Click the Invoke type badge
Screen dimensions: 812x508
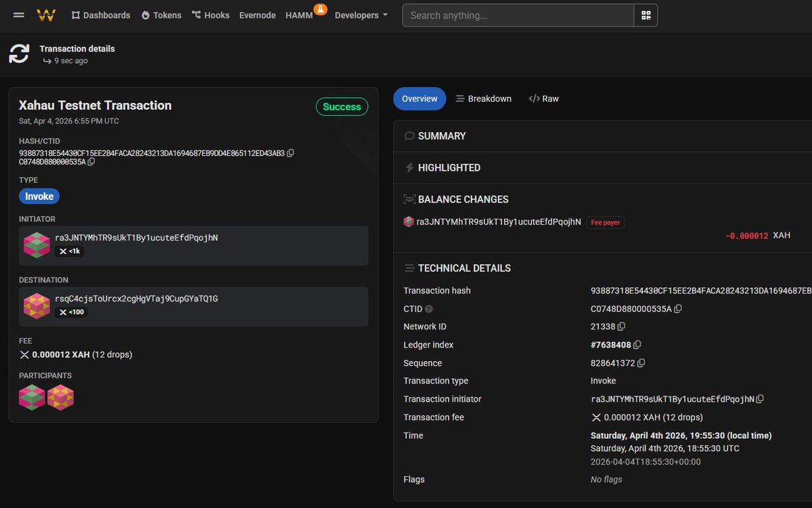point(39,196)
